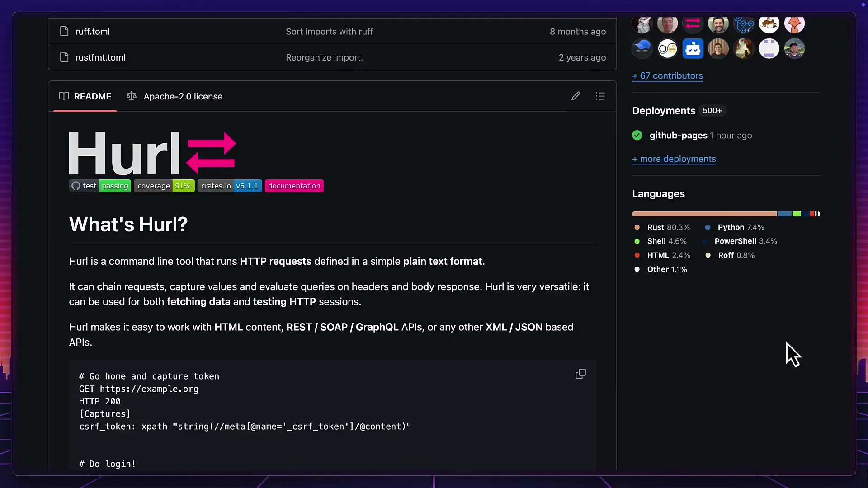This screenshot has width=868, height=488.
Task: Open the Python 7.4% language link
Action: click(734, 227)
